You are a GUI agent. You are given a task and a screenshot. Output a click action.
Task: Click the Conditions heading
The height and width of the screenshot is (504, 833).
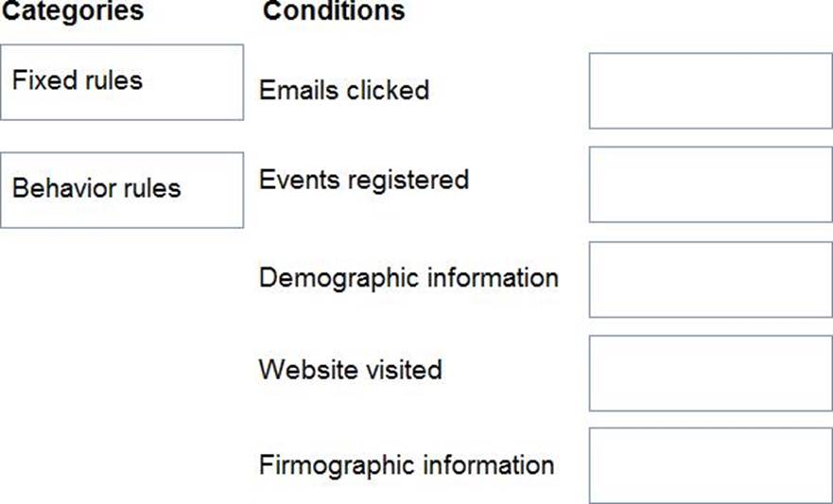pos(333,11)
